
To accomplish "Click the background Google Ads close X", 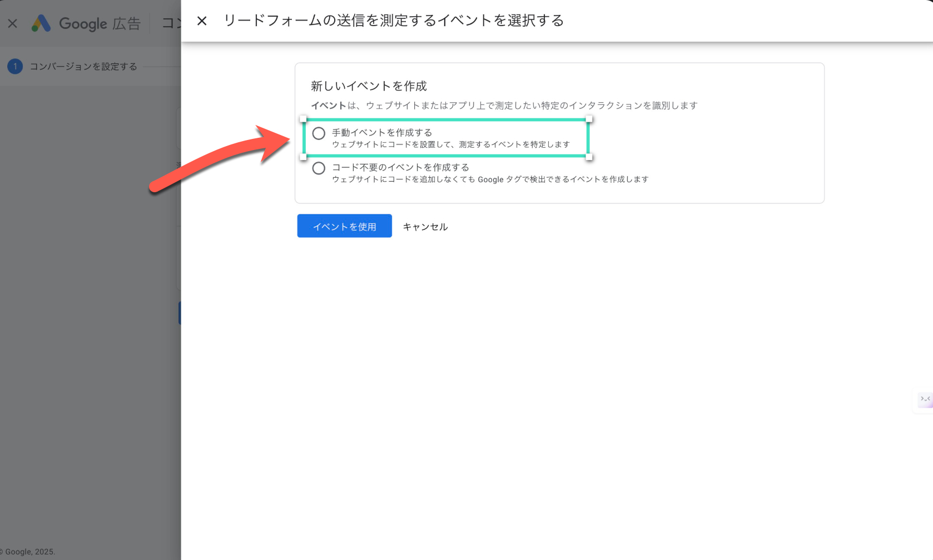I will pos(12,23).
